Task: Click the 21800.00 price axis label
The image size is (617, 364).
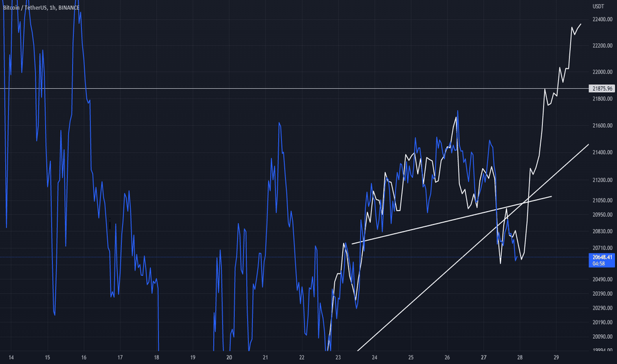Action: (602, 99)
